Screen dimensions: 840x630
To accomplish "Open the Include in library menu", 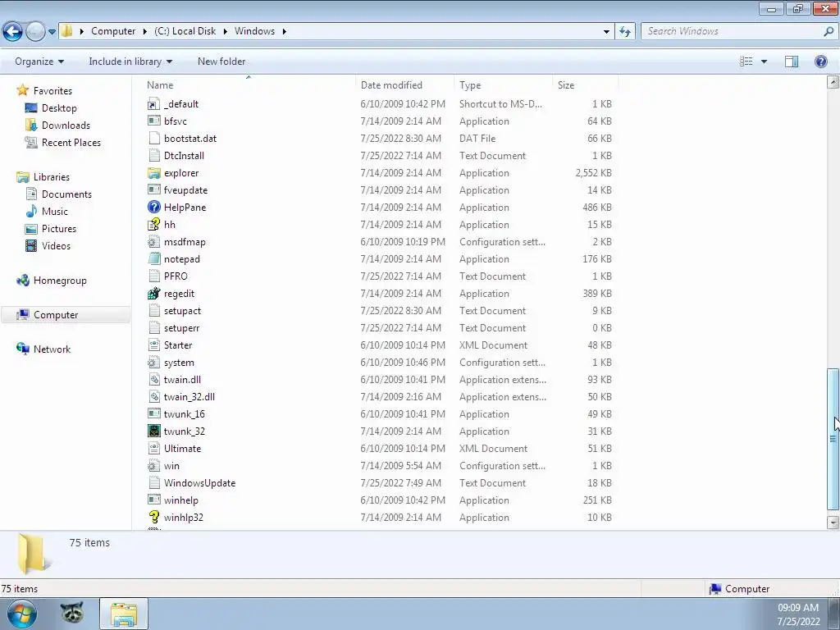I will pos(130,62).
